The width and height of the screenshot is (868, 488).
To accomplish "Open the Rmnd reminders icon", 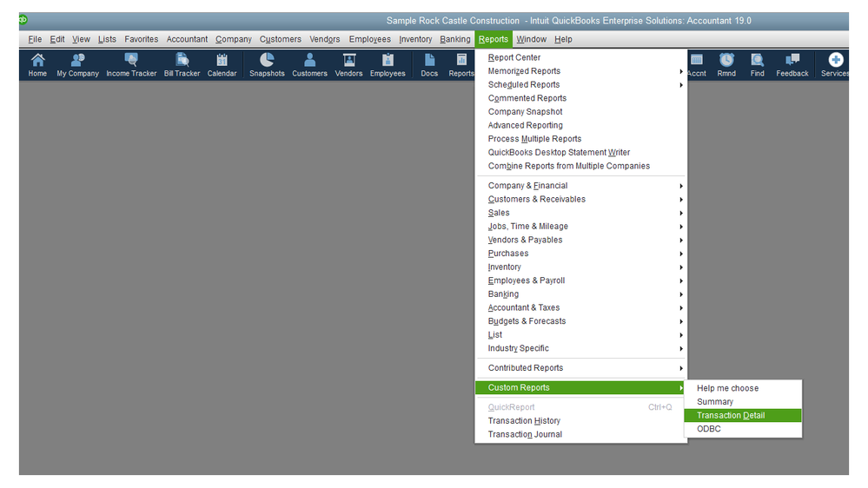I will coord(726,65).
